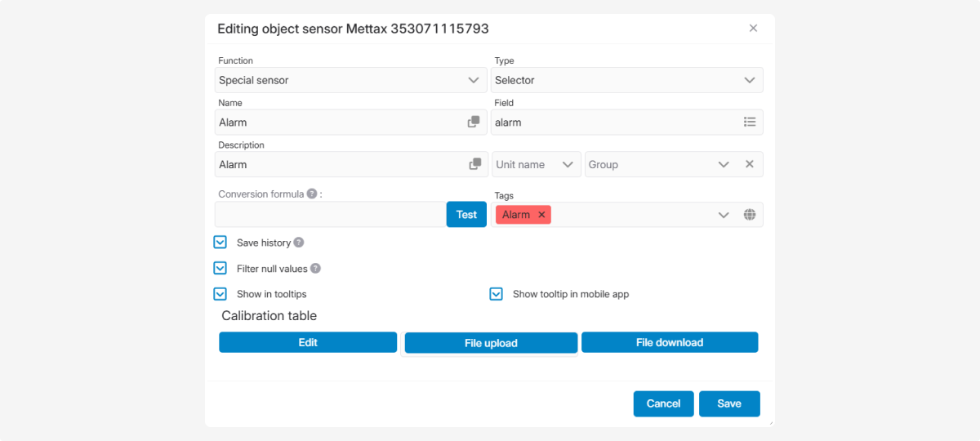The width and height of the screenshot is (980, 441).
Task: Toggle the Save history checkbox
Action: point(220,243)
